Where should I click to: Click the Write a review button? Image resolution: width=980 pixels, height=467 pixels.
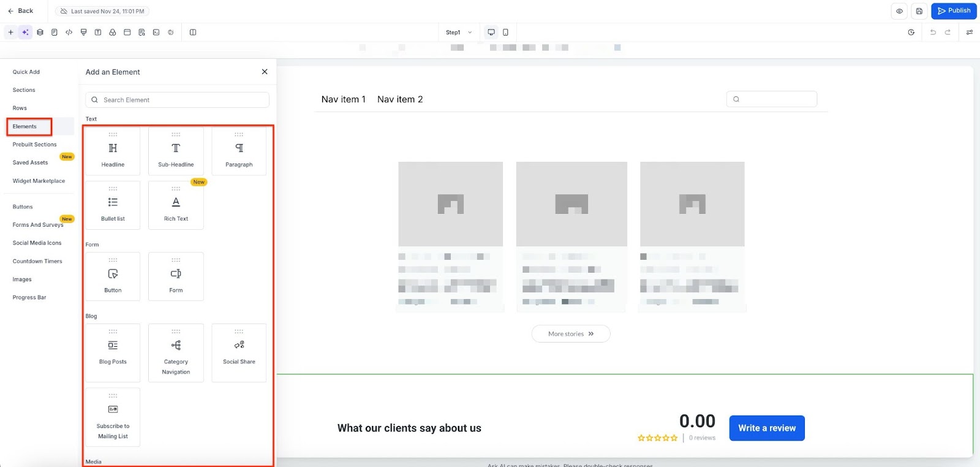pyautogui.click(x=766, y=428)
